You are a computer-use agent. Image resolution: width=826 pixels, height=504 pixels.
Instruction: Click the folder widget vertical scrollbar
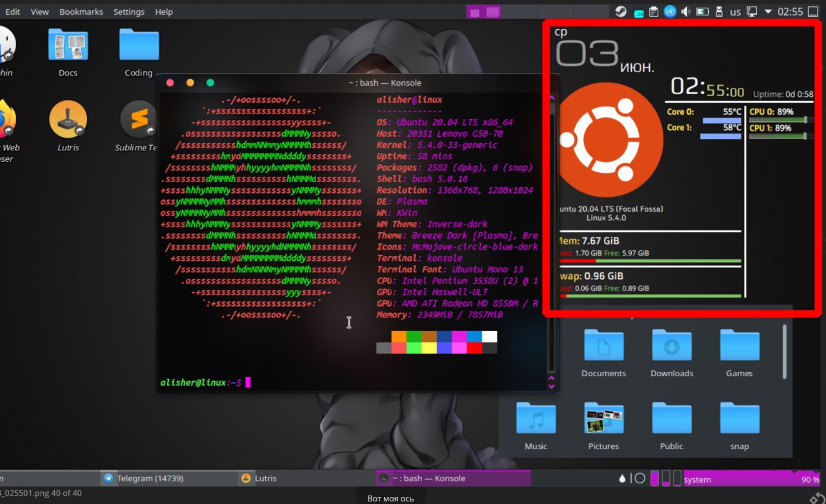(x=785, y=352)
